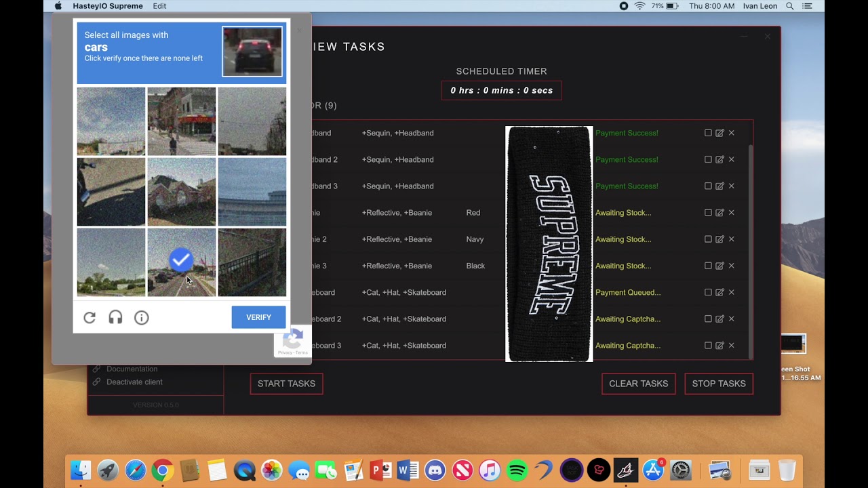The image size is (868, 488).
Task: Edit the Payment Queued Skateboard task
Action: (719, 292)
